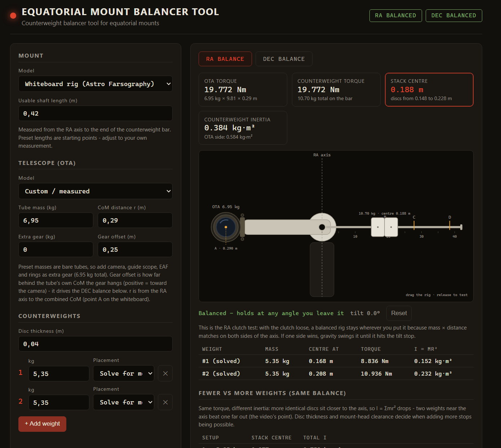Click the '0.208 m' centre value
The image size is (501, 448).
click(x=321, y=374)
